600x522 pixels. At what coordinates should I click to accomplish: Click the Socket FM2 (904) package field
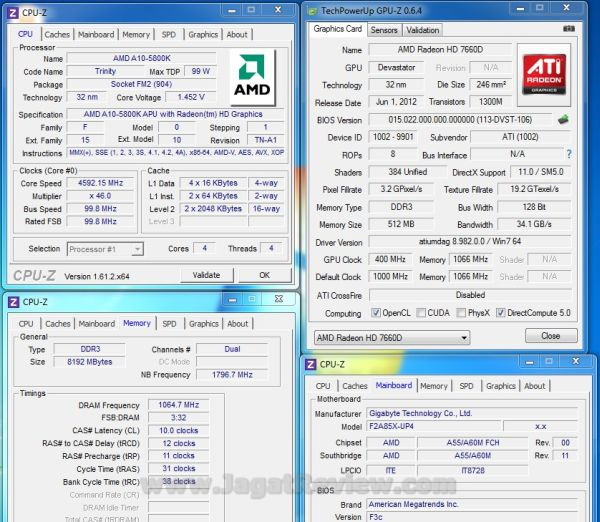(142, 84)
